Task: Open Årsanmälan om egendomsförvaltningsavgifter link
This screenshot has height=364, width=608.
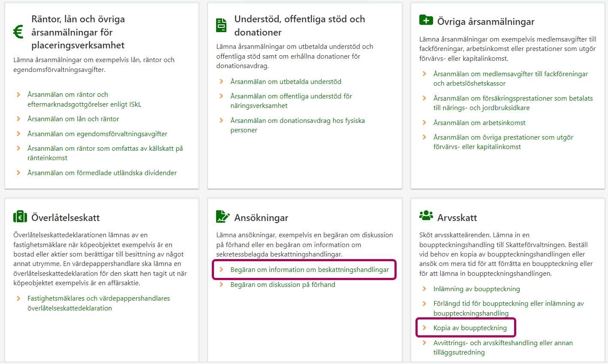Action: click(x=97, y=134)
